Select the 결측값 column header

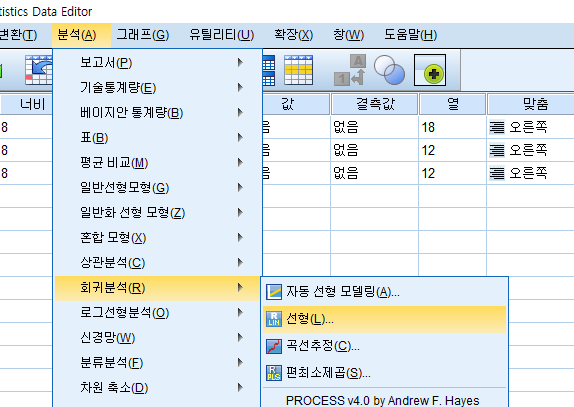[374, 104]
